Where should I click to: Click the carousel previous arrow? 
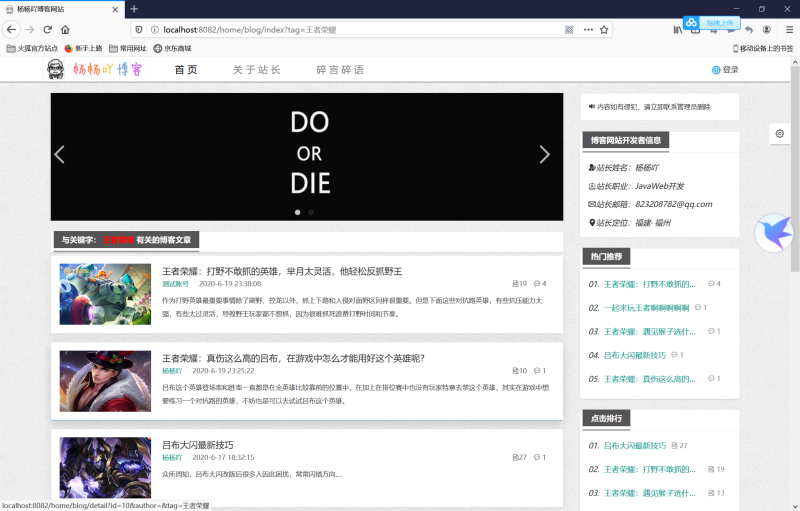click(59, 154)
